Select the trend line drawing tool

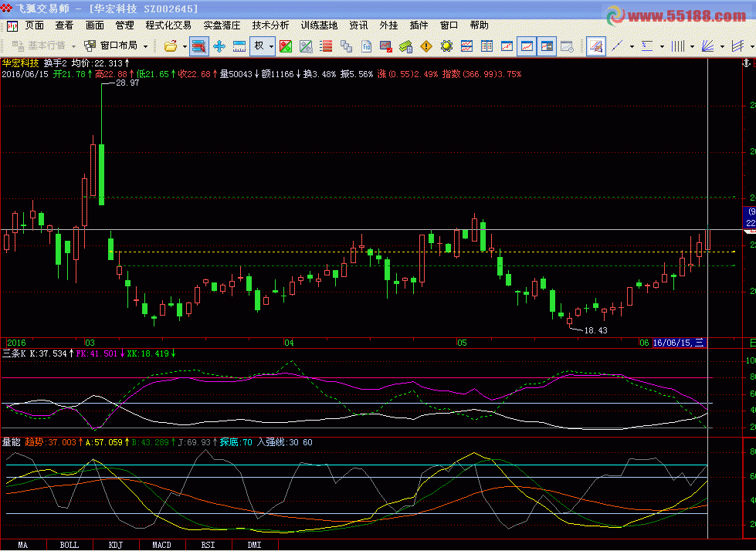[x=617, y=46]
